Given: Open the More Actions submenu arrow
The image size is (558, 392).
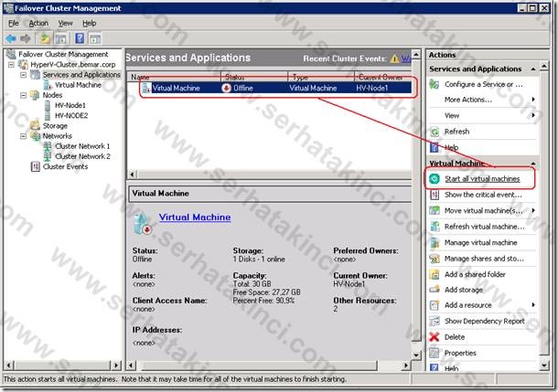Looking at the screenshot, I should pyautogui.click(x=533, y=100).
